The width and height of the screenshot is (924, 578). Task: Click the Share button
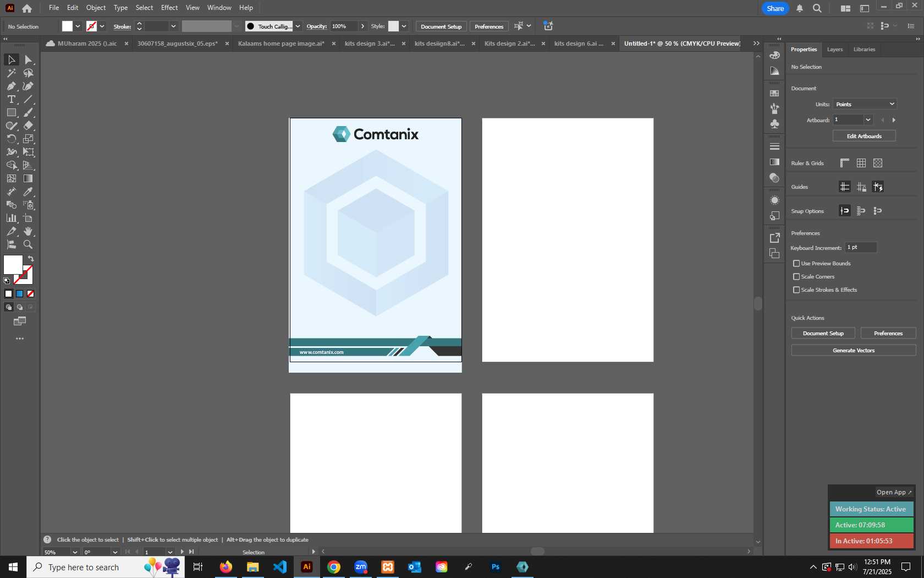tap(776, 8)
